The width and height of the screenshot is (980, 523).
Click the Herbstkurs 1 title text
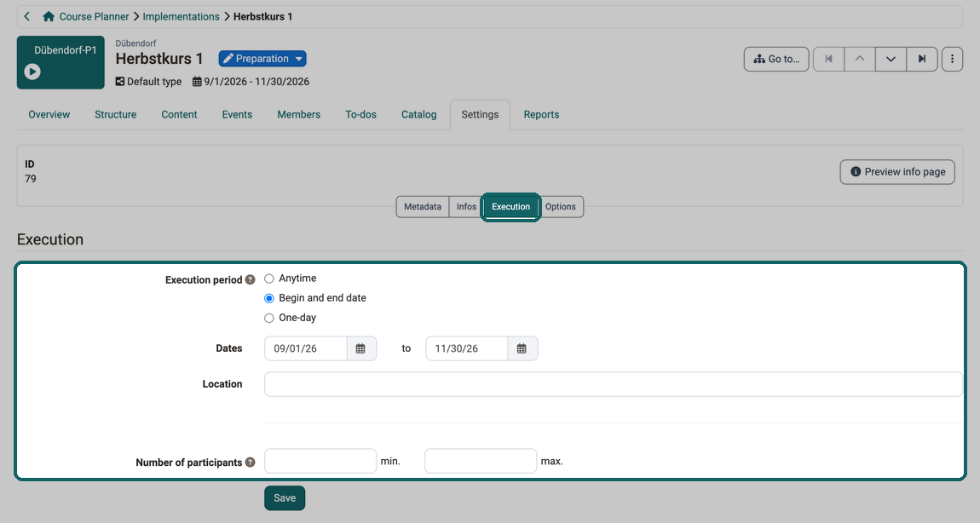(x=159, y=59)
